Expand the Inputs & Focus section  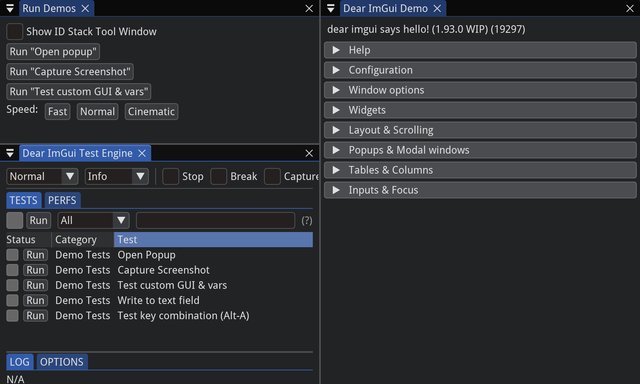pyautogui.click(x=480, y=190)
